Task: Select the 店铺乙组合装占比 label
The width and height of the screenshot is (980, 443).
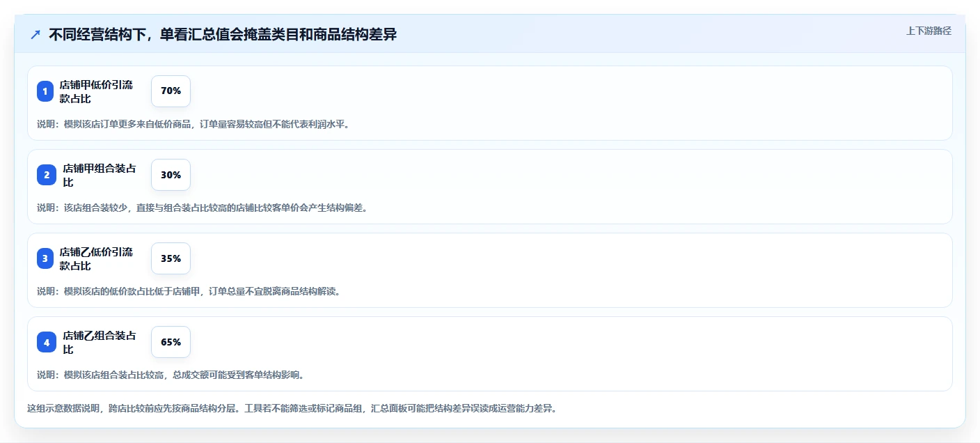Action: point(100,342)
